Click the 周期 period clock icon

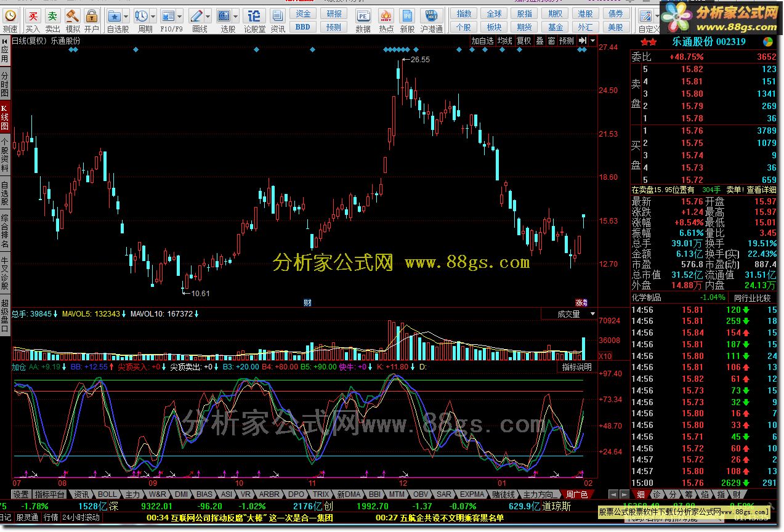[141, 16]
